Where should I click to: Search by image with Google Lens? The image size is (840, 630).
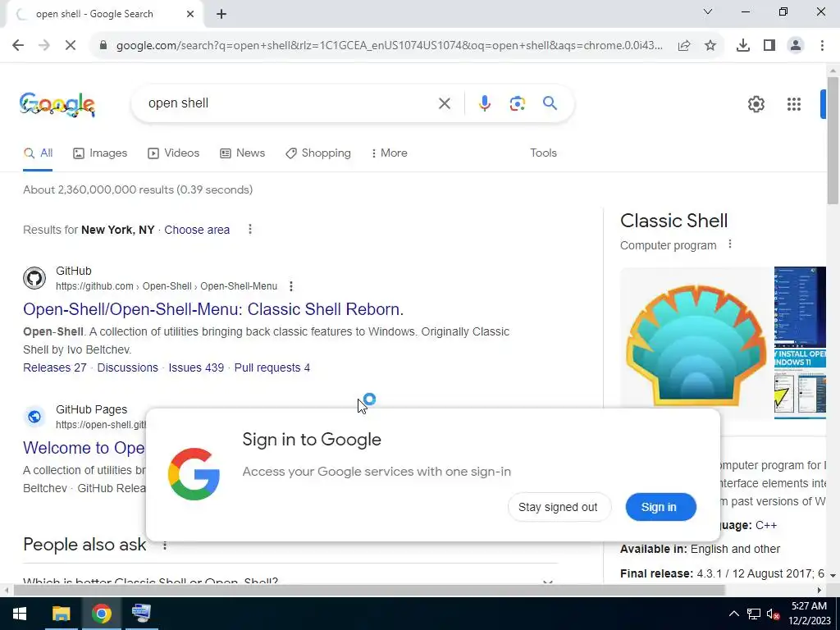point(517,103)
